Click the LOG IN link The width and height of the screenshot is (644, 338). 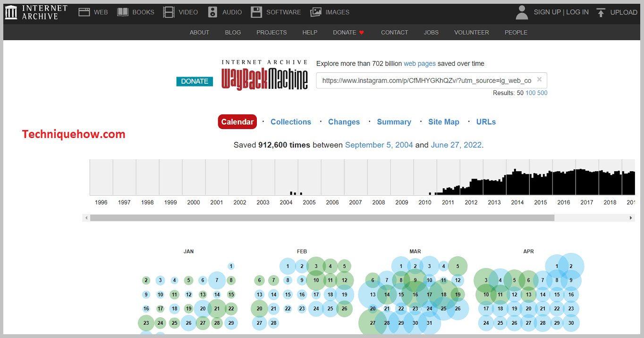click(577, 12)
